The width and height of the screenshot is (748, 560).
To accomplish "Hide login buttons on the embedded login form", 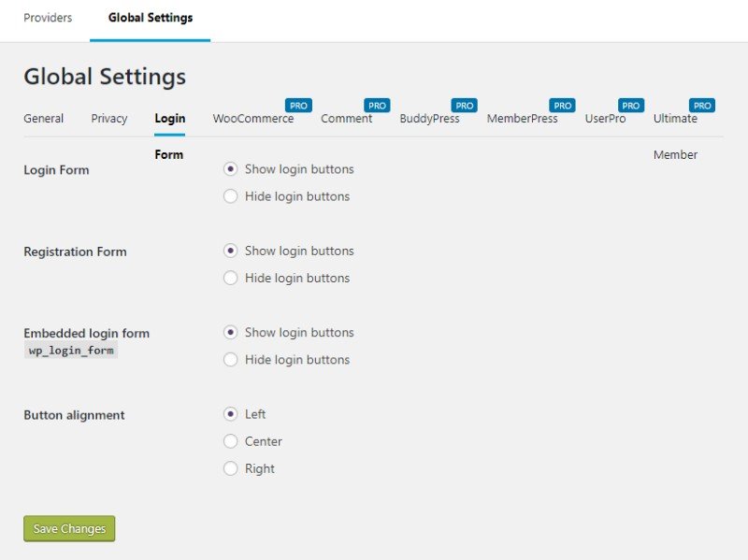I will point(230,359).
